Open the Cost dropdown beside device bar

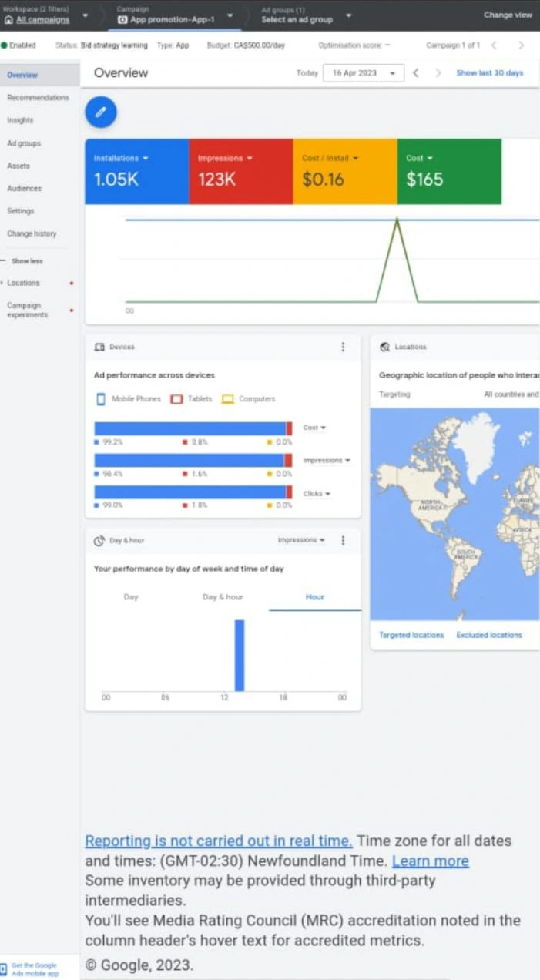[x=314, y=428]
